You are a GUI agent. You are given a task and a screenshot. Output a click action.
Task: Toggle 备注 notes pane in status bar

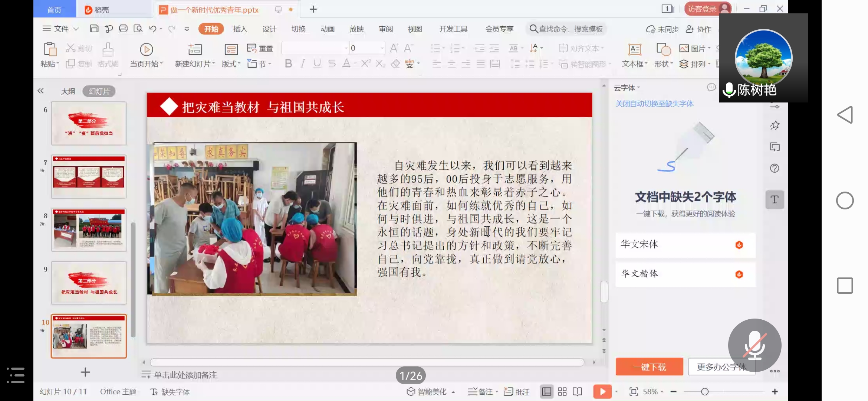tap(481, 392)
